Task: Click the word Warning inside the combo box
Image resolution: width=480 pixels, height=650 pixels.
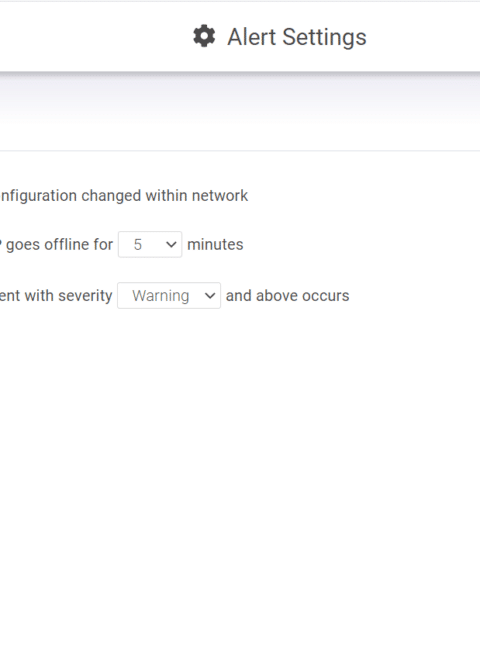Action: tap(161, 296)
